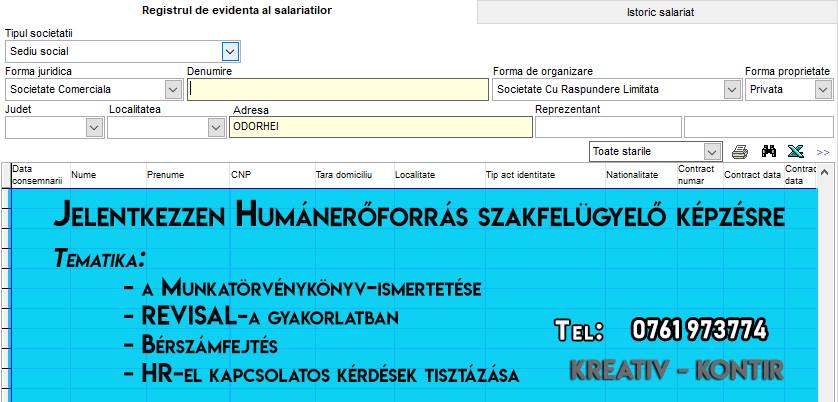Click the Denumire input field
838x402 pixels.
click(338, 89)
